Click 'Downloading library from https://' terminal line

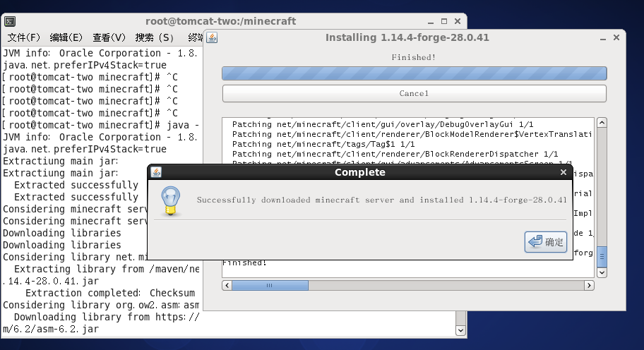[107, 317]
